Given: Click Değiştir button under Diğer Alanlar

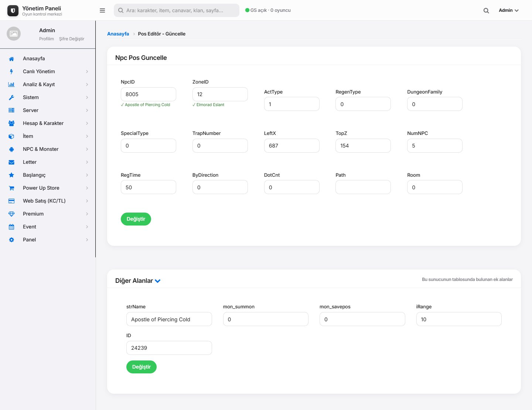Looking at the screenshot, I should tap(141, 367).
